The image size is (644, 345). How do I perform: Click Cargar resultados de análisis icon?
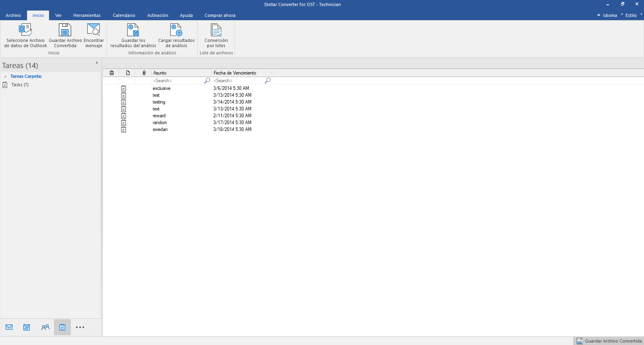176,30
